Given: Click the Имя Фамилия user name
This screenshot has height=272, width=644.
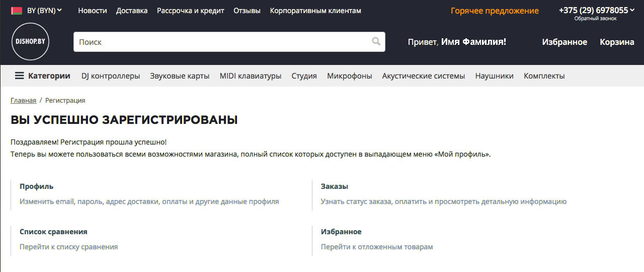Looking at the screenshot, I should coord(473,42).
